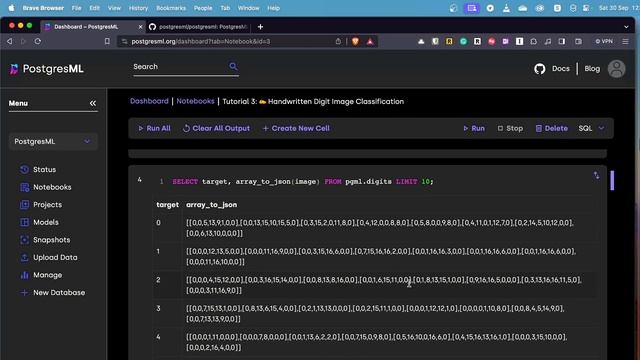
Task: Click the share icon in address bar
Action: pyautogui.click(x=338, y=41)
